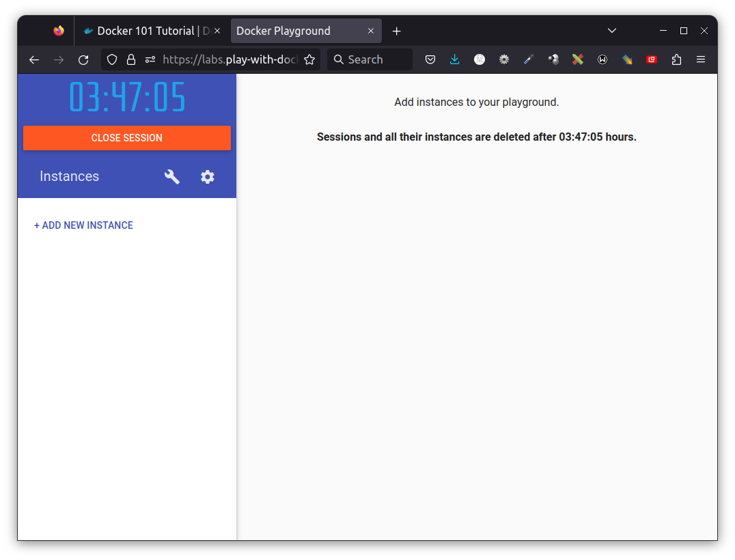The width and height of the screenshot is (735, 560).
Task: Open the Firefox hamburger application menu
Action: pyautogui.click(x=701, y=59)
